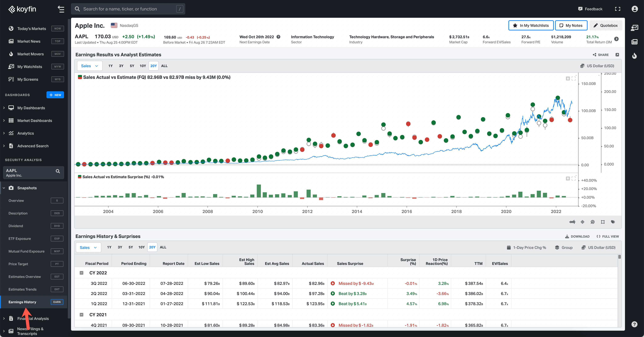Image resolution: width=644 pixels, height=337 pixels.
Task: Click the In My Watchlists button
Action: pyautogui.click(x=531, y=26)
